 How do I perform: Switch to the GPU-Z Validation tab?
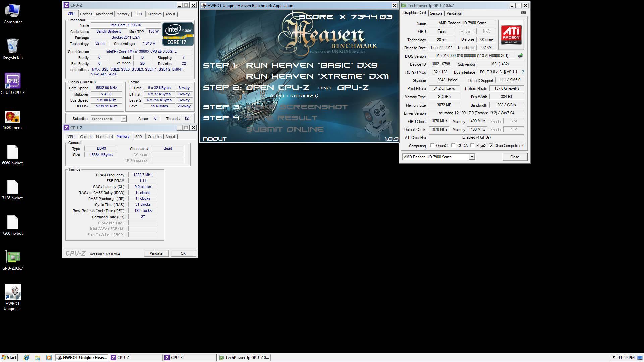pyautogui.click(x=454, y=13)
